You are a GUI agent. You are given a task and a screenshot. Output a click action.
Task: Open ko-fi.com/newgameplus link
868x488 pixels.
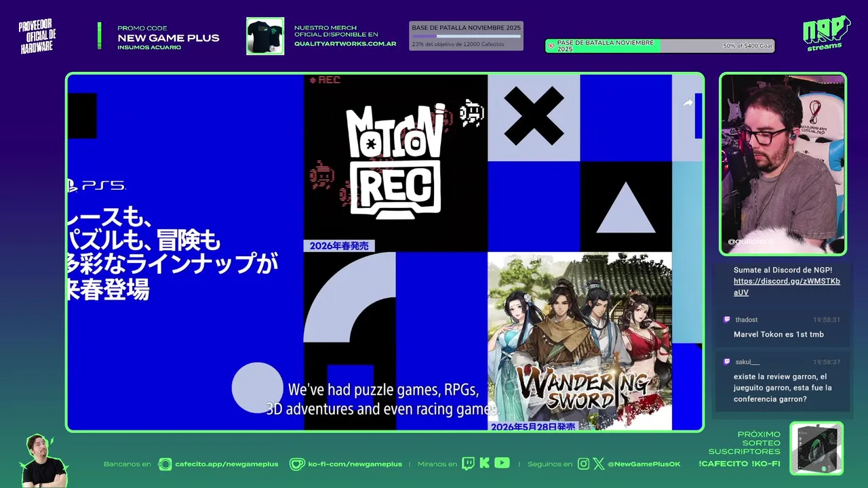[355, 464]
